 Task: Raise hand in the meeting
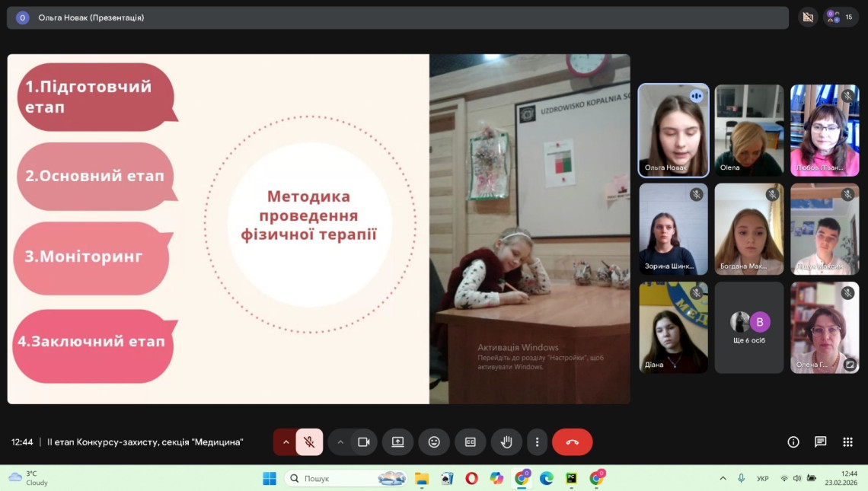click(506, 442)
